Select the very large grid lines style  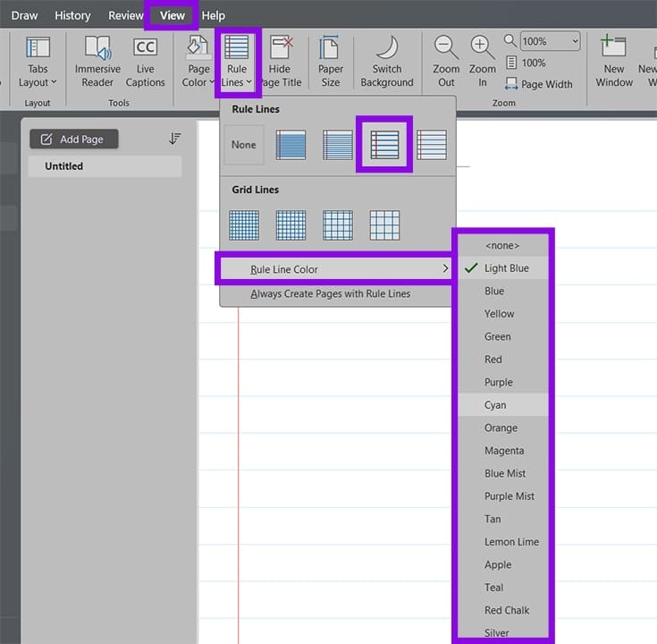click(384, 225)
